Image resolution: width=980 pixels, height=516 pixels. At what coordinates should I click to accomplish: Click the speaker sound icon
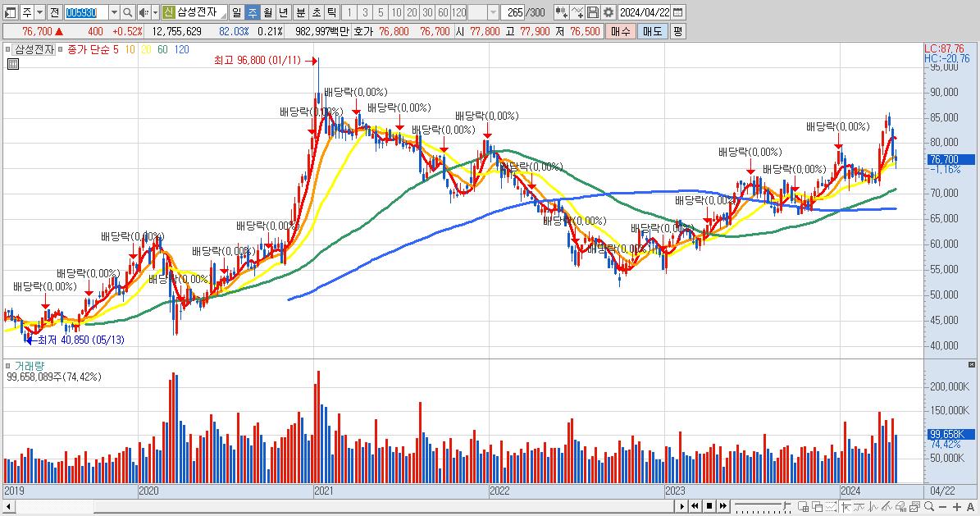point(144,11)
